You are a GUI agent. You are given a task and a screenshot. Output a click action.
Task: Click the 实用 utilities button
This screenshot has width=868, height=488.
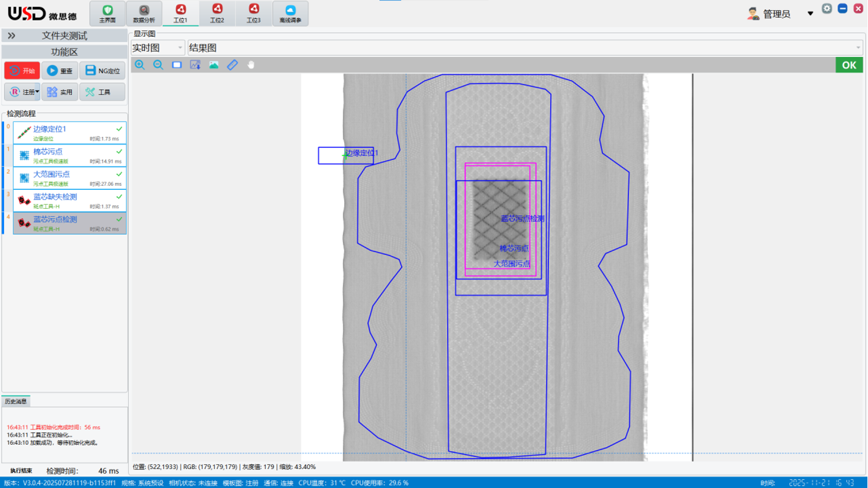point(60,92)
